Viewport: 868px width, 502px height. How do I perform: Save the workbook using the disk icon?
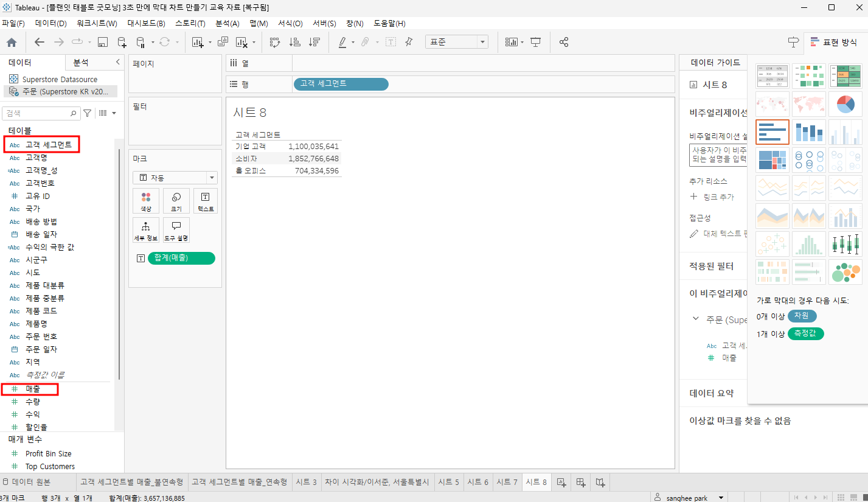[103, 42]
